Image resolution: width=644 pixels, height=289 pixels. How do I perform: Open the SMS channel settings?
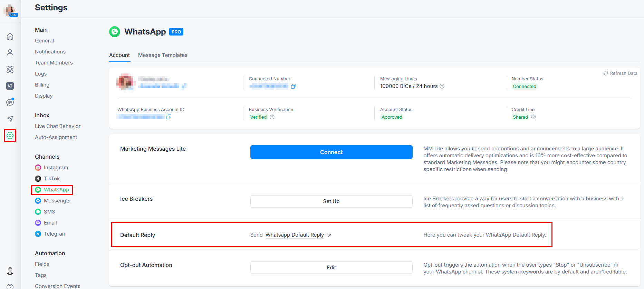pos(45,212)
